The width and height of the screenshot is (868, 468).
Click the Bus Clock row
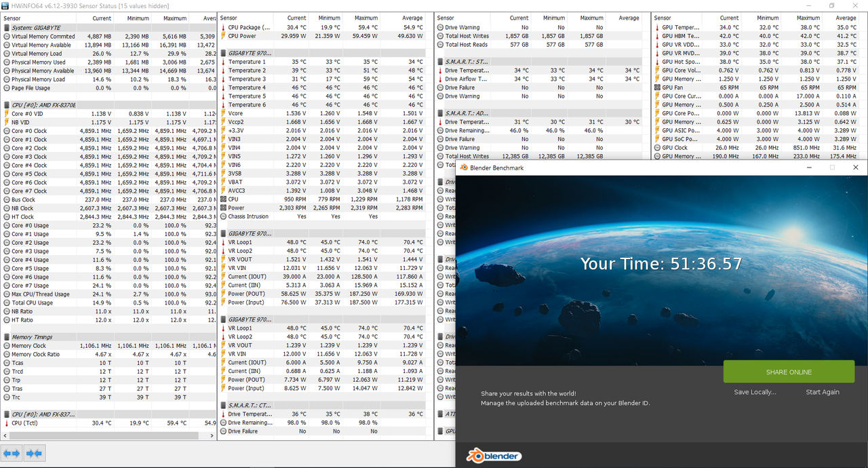pos(108,199)
